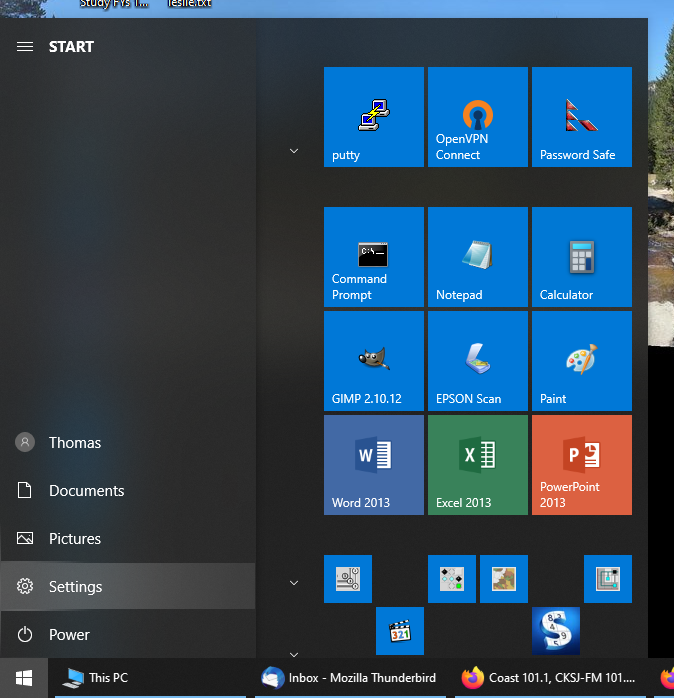674x698 pixels.
Task: Open the Documents folder from Start
Action: click(x=128, y=491)
